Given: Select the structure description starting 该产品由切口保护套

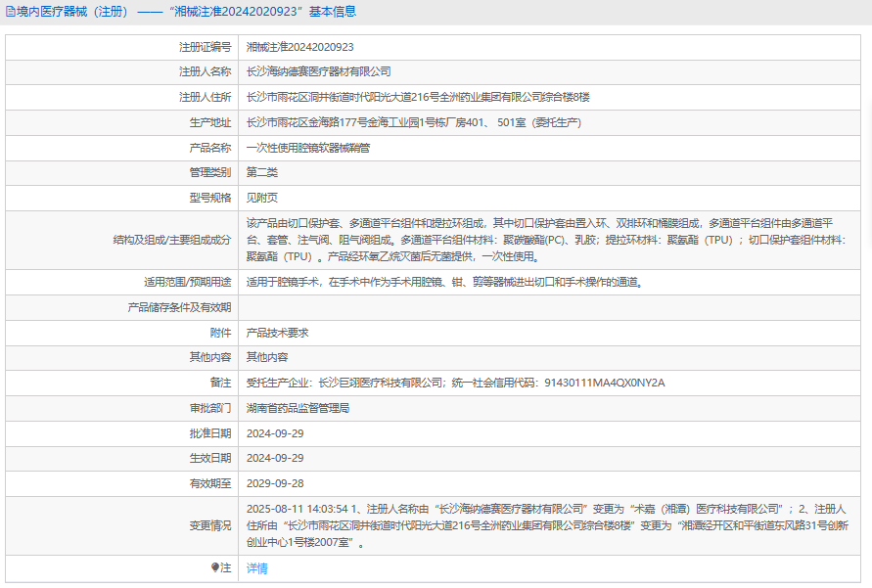Looking at the screenshot, I should pyautogui.click(x=545, y=240).
